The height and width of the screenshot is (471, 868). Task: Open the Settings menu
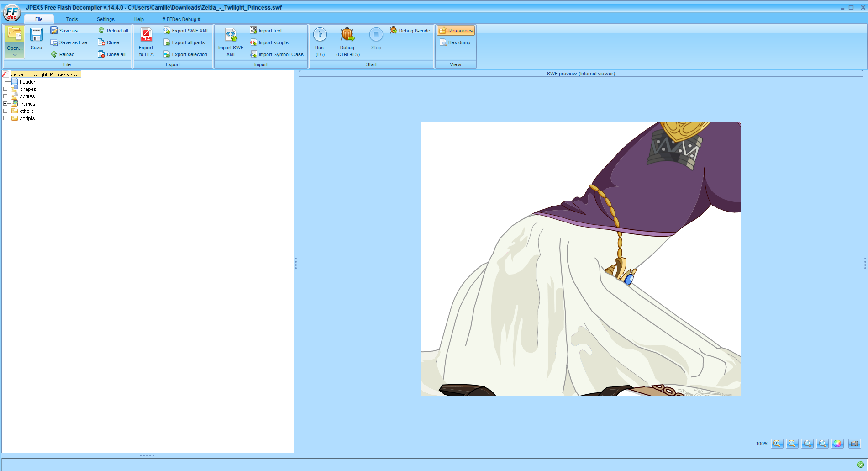pos(105,19)
